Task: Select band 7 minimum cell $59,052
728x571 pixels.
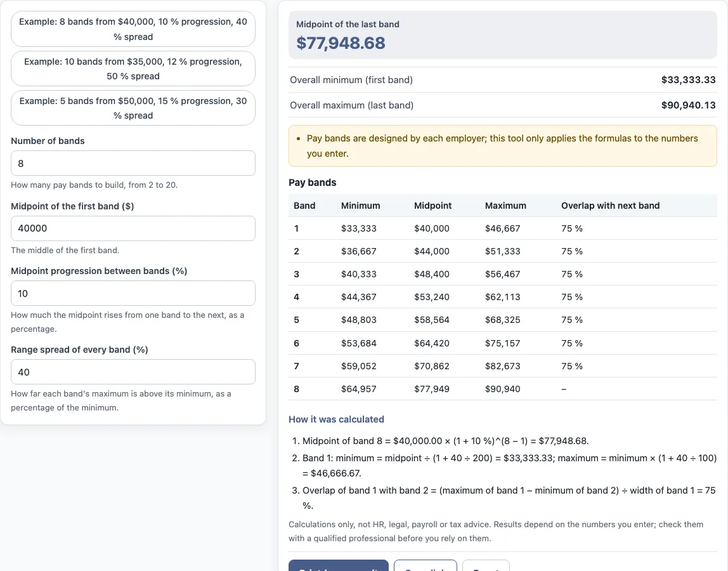Action: 359,365
